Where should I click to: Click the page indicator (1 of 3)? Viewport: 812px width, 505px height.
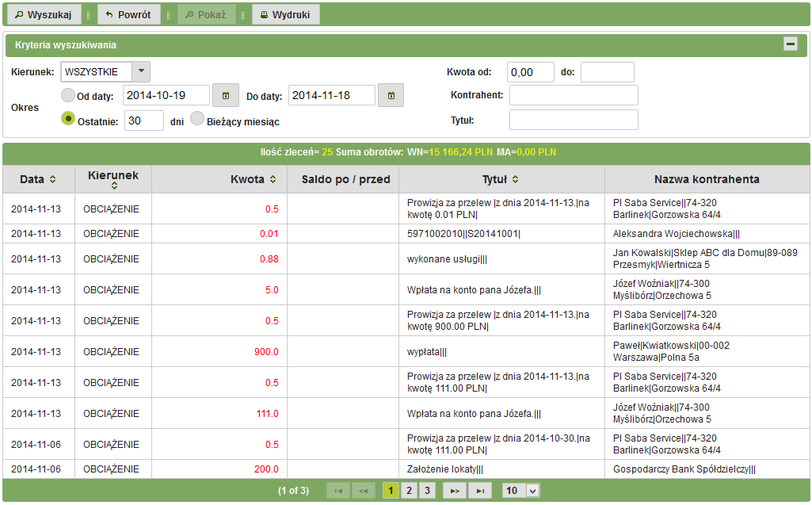(294, 491)
